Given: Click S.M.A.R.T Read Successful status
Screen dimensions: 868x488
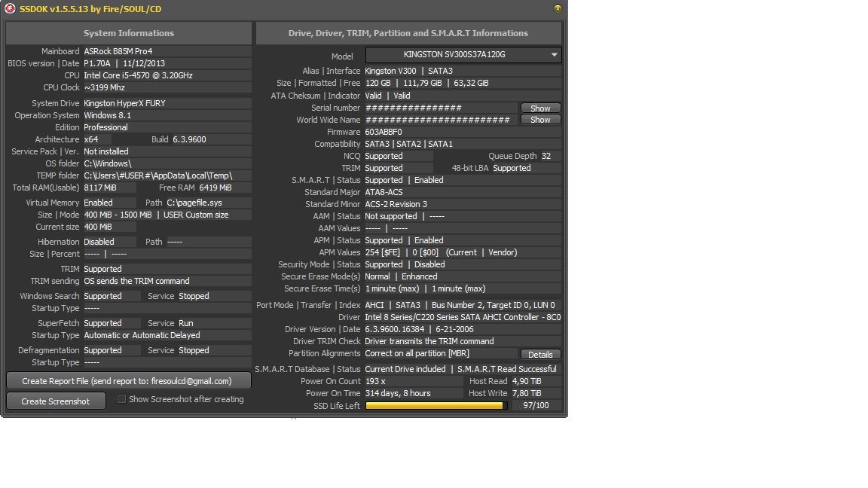Looking at the screenshot, I should (507, 369).
